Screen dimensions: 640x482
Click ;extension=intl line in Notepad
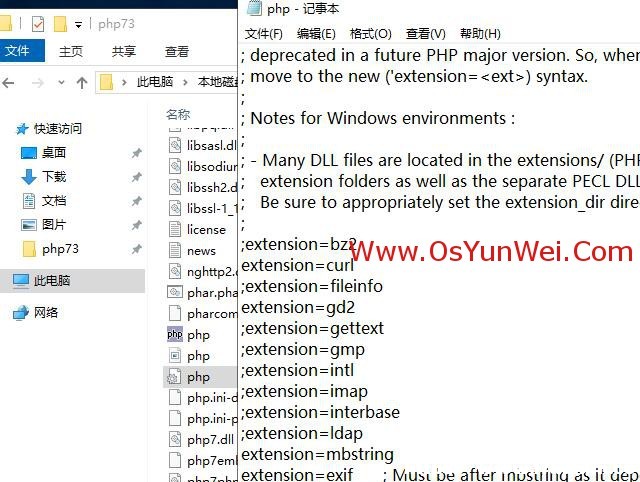[x=297, y=371]
